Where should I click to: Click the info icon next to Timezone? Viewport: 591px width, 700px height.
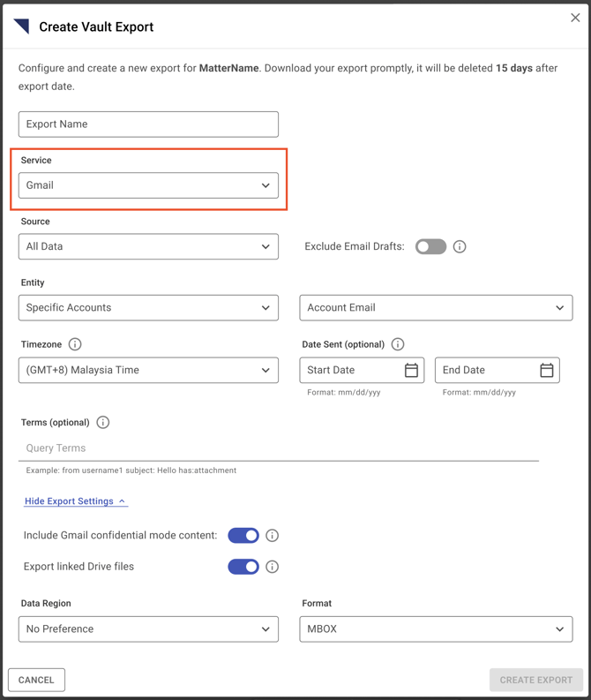pos(75,344)
